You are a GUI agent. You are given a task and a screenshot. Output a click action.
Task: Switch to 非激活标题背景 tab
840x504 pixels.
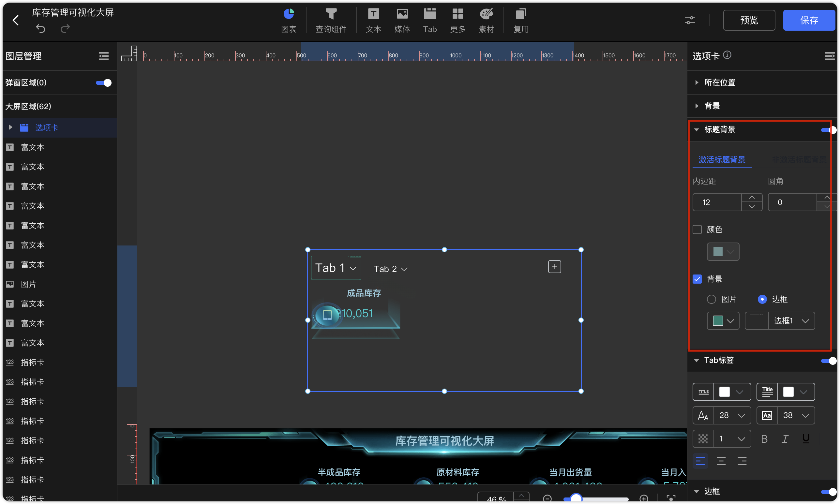click(x=799, y=160)
